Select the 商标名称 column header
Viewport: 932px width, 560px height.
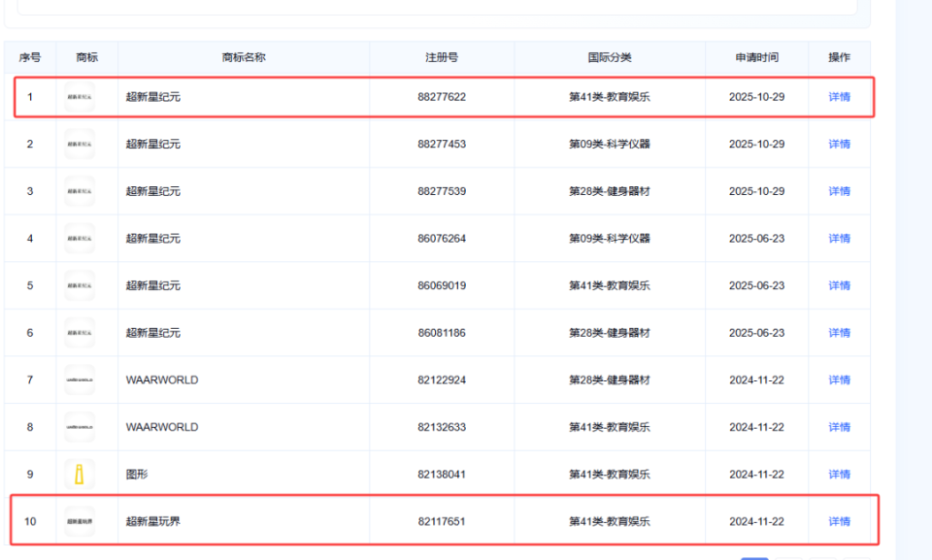(x=244, y=57)
